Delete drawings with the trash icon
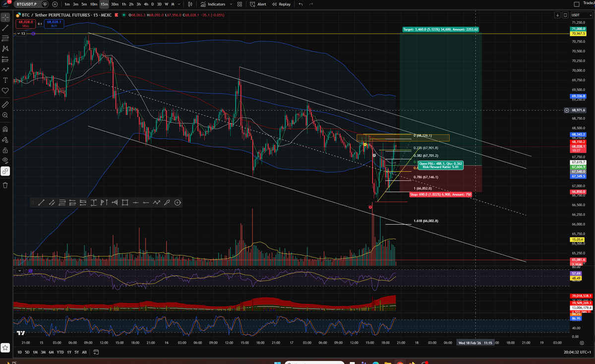 [5, 185]
